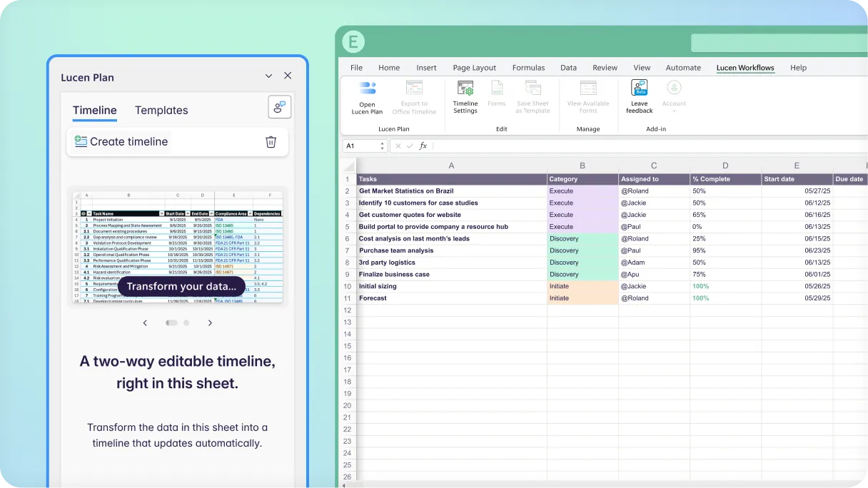Open the View ribbon tab

(x=642, y=68)
